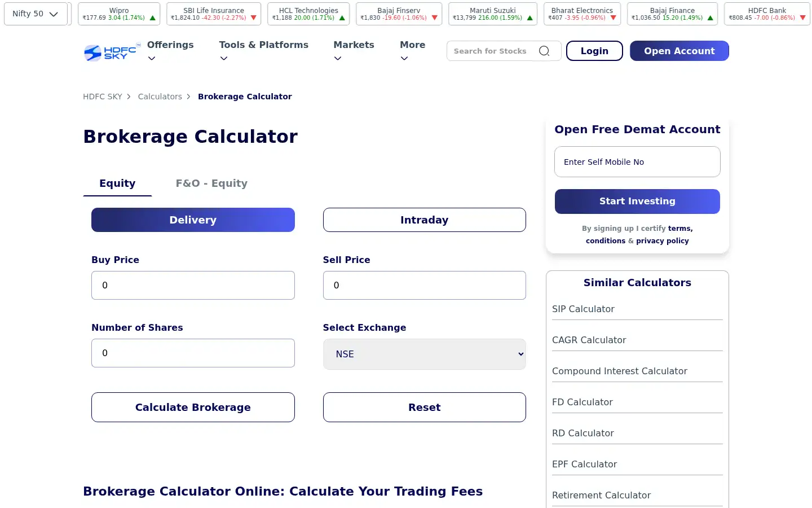812x508 pixels.
Task: Open the Tools & Platforms menu
Action: [264, 45]
